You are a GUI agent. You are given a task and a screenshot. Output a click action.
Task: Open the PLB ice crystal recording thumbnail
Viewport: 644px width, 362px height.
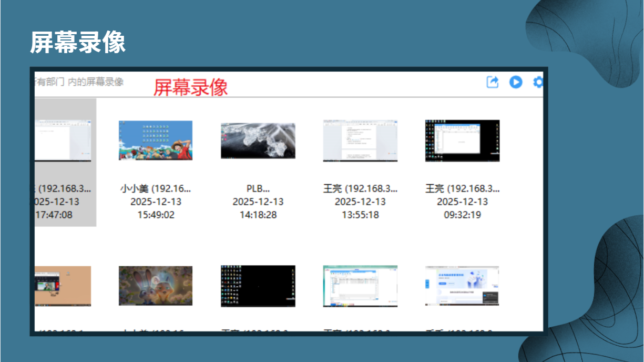[x=258, y=140]
